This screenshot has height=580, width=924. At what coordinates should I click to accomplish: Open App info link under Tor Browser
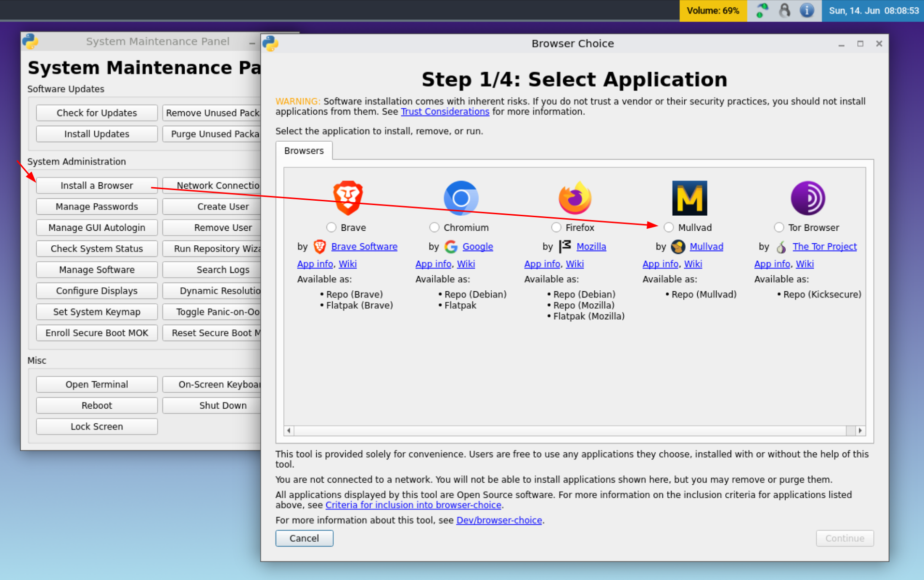(x=772, y=264)
